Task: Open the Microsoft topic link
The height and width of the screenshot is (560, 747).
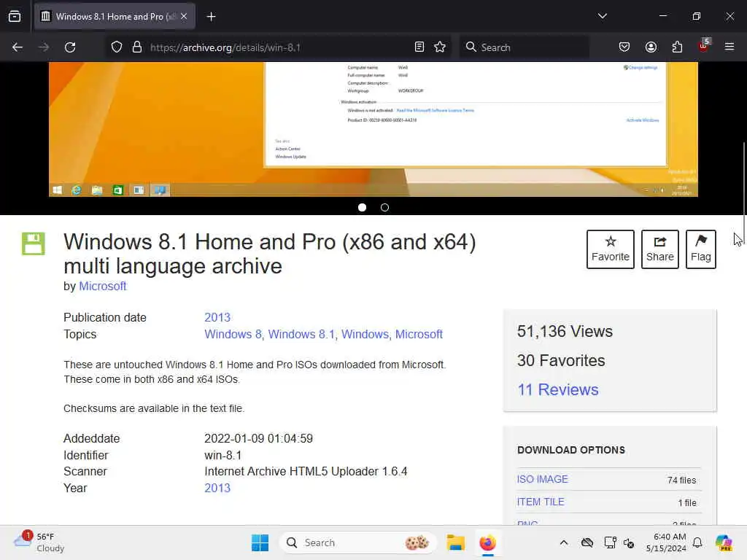Action: point(419,334)
